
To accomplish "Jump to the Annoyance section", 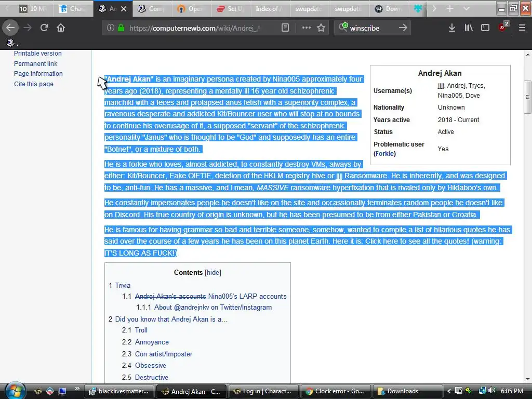I will (152, 342).
